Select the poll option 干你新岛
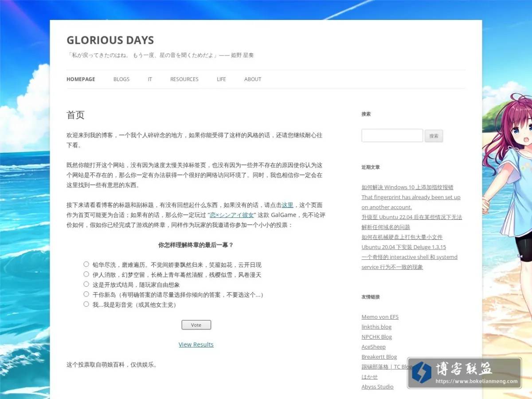This screenshot has height=399, width=532. click(86, 294)
